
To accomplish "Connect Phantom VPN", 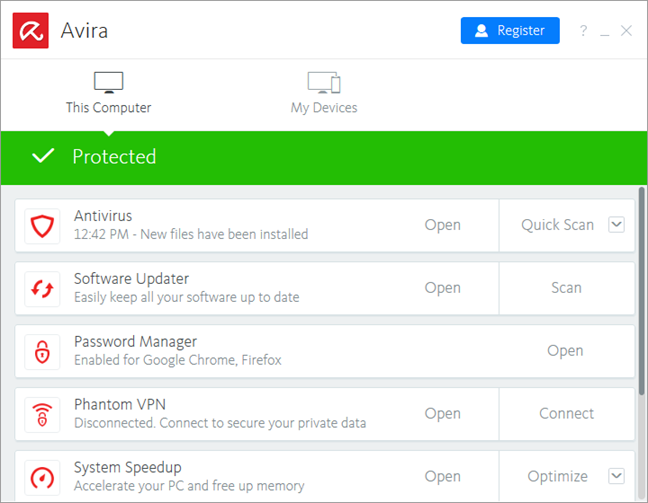I will (566, 414).
